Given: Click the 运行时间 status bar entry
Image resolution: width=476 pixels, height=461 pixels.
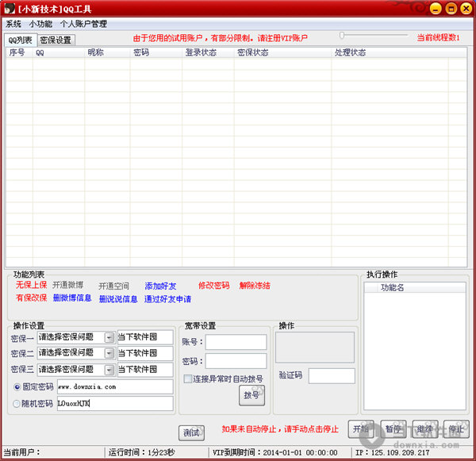Looking at the screenshot, I should [141, 452].
